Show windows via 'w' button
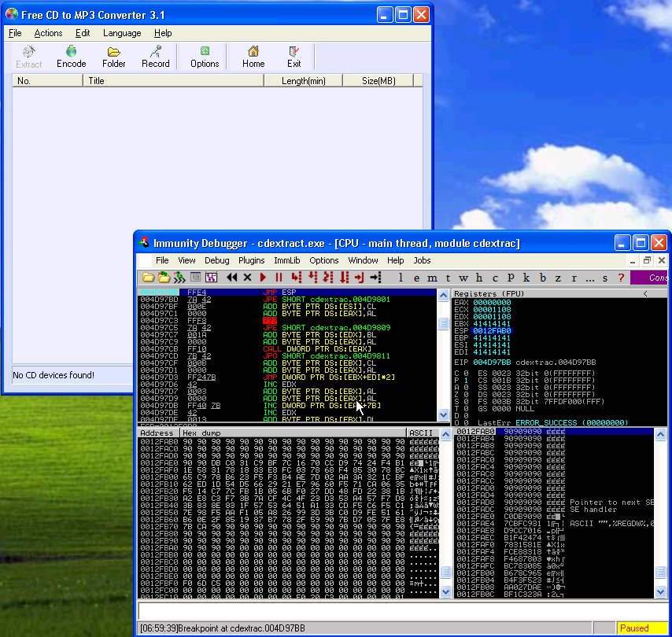The height and width of the screenshot is (637, 672). tap(463, 278)
